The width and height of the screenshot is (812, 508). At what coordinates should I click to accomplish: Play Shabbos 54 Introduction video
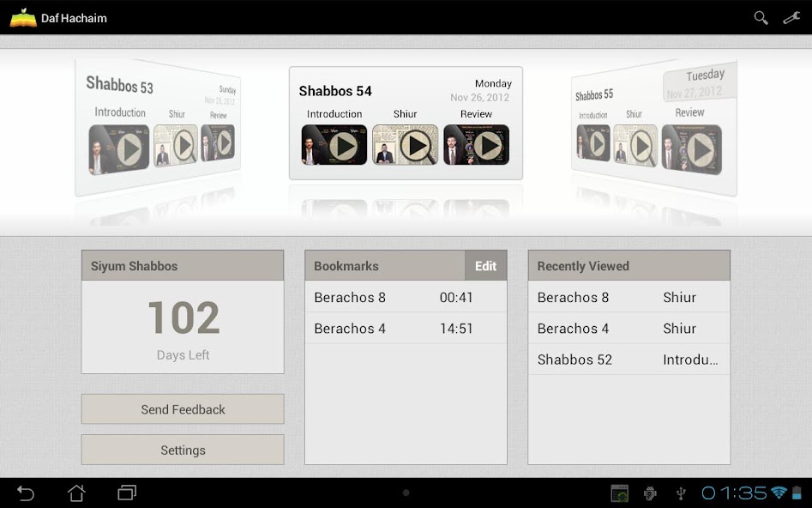[x=334, y=145]
